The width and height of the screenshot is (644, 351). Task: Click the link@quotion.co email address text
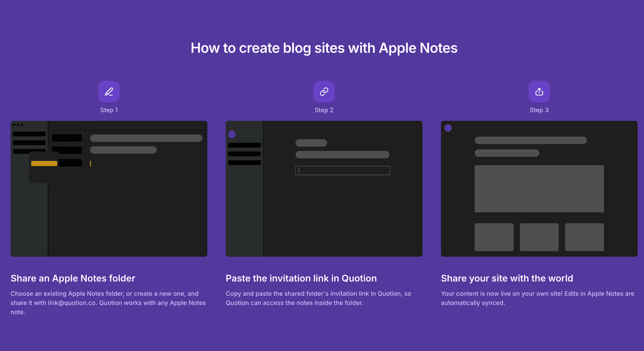(x=72, y=303)
